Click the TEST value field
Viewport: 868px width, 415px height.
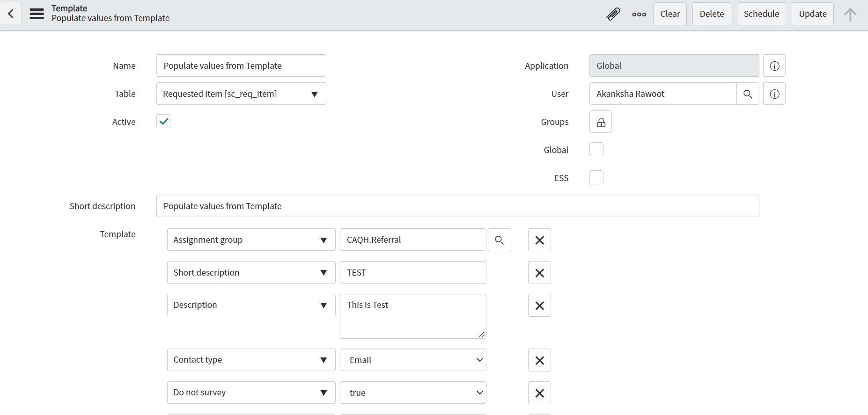coord(413,272)
